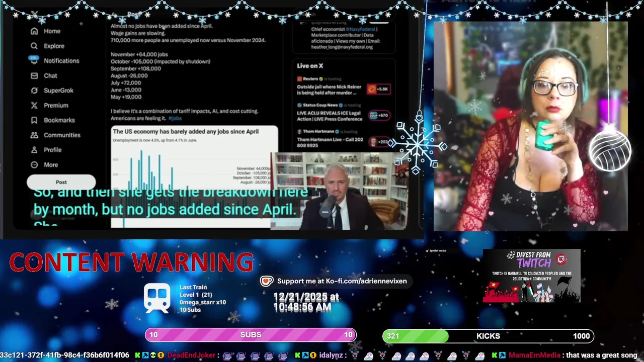This screenshot has height=362, width=644.
Task: Click the Ko-fi cup icon
Action: pos(267,281)
